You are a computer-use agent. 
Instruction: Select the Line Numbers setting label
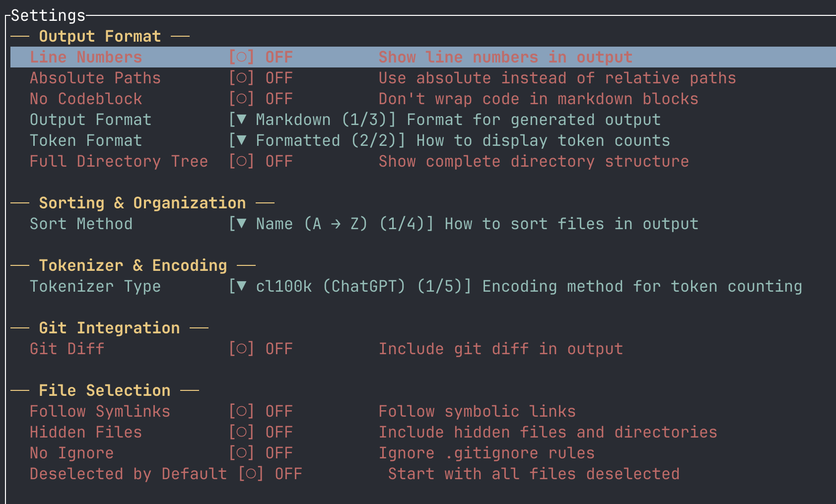tap(86, 57)
